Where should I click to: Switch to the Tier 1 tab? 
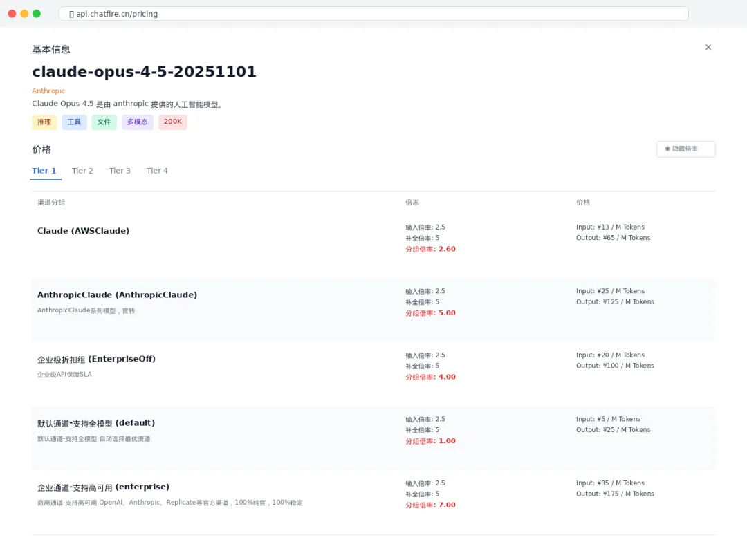pos(44,171)
